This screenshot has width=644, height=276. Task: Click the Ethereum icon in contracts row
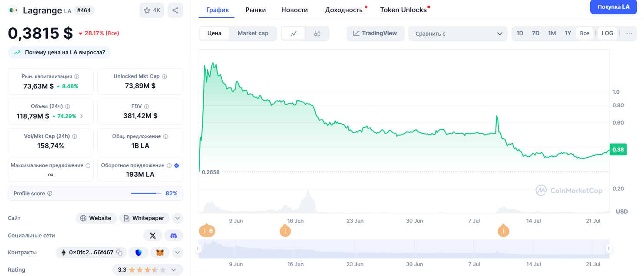[63, 252]
